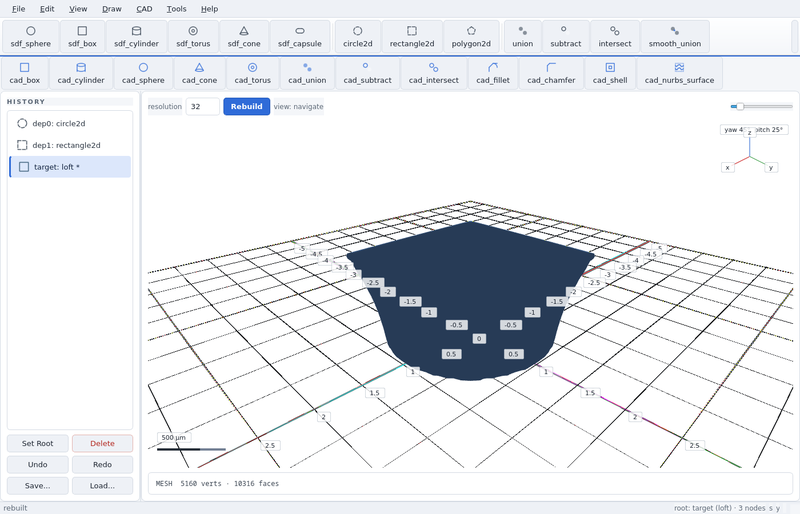
Task: Insert a circle2d shape
Action: [x=358, y=37]
